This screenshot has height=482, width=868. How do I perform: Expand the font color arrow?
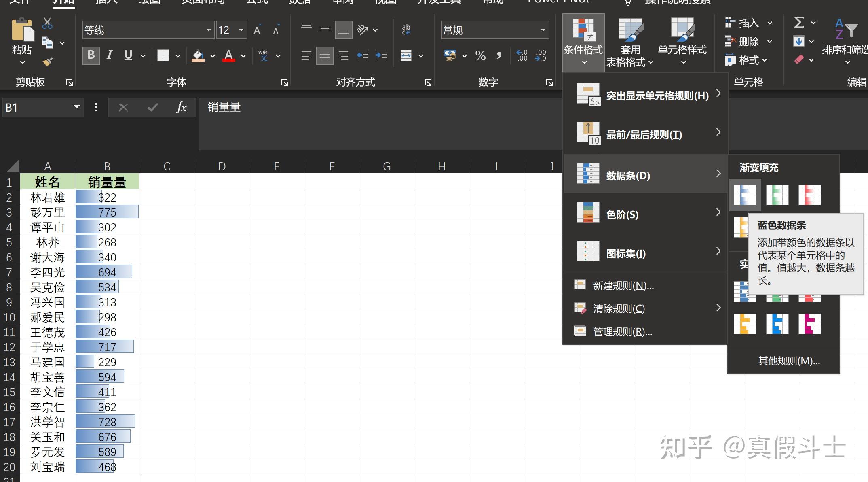[x=243, y=56]
